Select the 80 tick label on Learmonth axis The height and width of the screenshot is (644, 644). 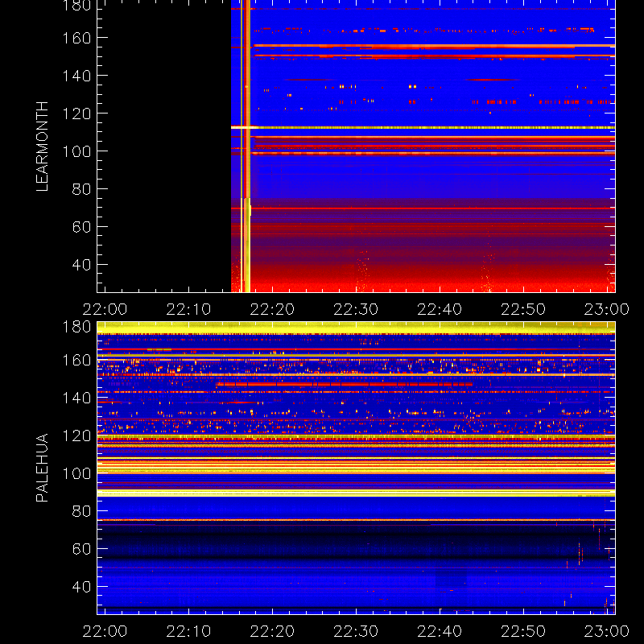point(81,189)
